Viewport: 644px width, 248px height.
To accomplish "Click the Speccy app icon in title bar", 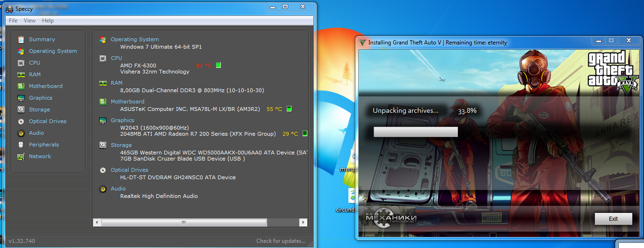I will (9, 8).
